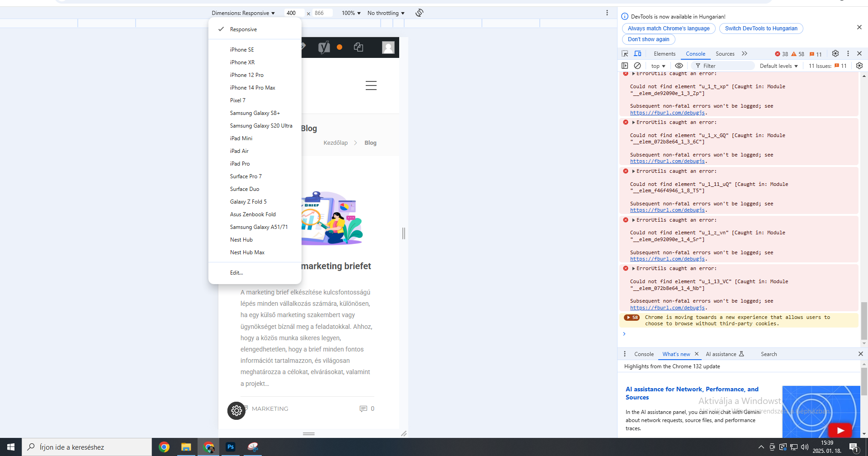868x456 pixels.
Task: Click the Kezdőlap breadcrumb link
Action: (x=335, y=143)
